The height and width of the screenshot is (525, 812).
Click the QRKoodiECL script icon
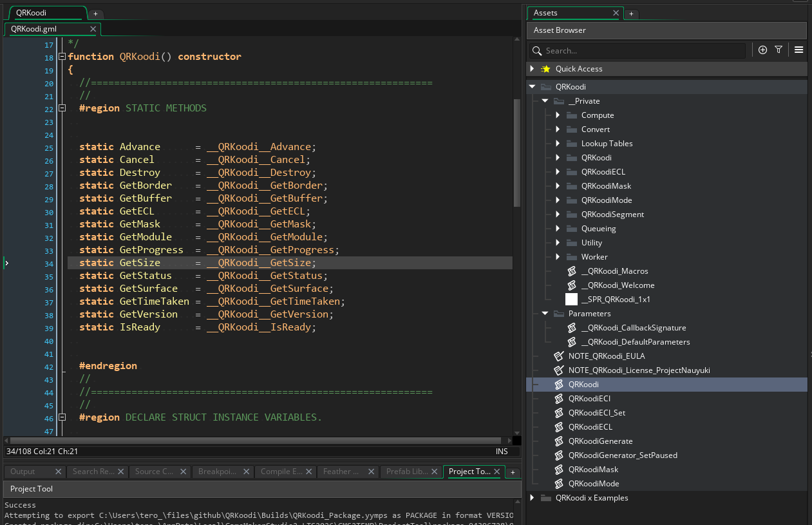pyautogui.click(x=559, y=427)
